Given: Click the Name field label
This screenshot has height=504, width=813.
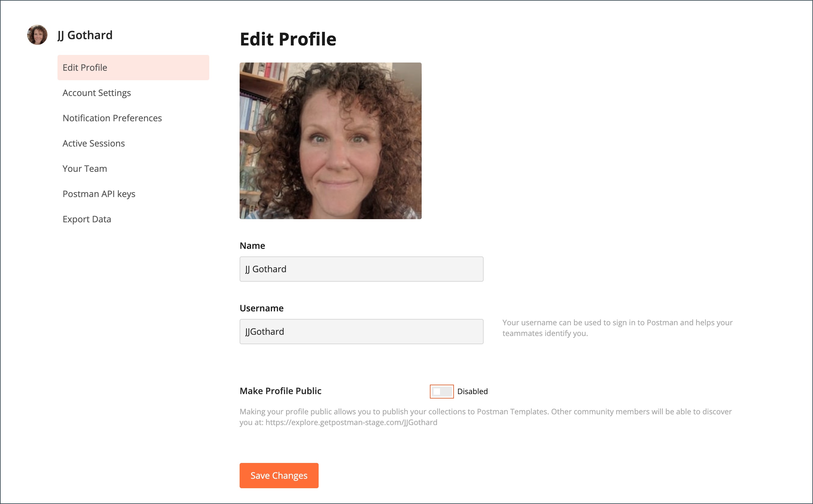Looking at the screenshot, I should [252, 246].
